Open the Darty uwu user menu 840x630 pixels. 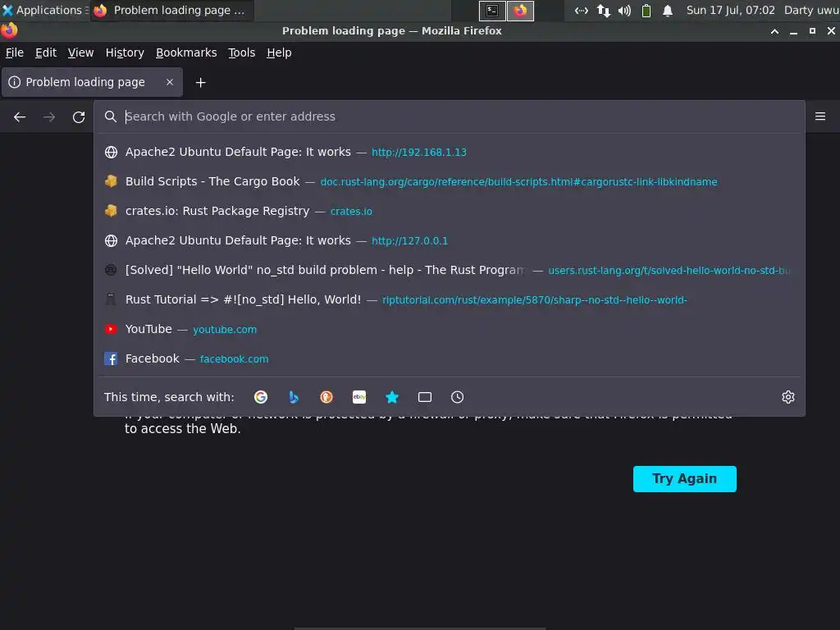(811, 10)
